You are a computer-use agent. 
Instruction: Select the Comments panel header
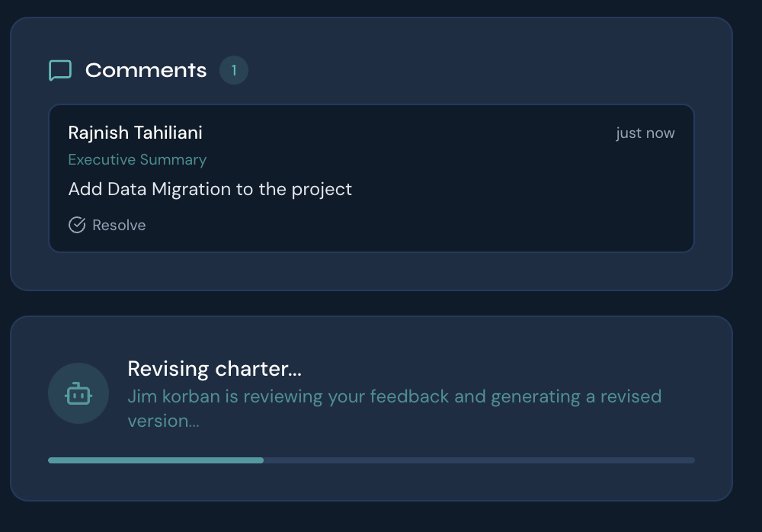[x=146, y=70]
